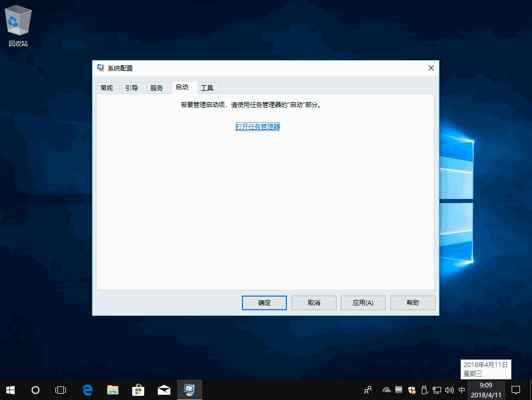Open Microsoft Edge from the taskbar
The height and width of the screenshot is (400, 532).
coord(87,390)
